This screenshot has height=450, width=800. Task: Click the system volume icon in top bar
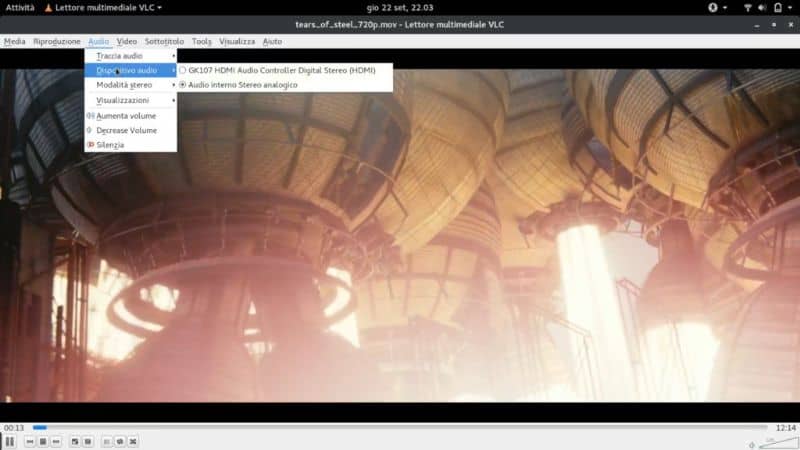(x=762, y=7)
